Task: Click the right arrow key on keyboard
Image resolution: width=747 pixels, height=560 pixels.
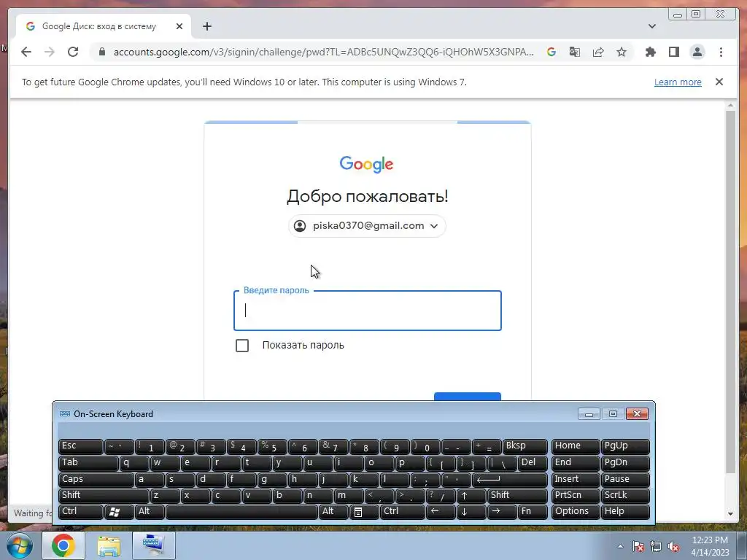Action: tap(502, 511)
